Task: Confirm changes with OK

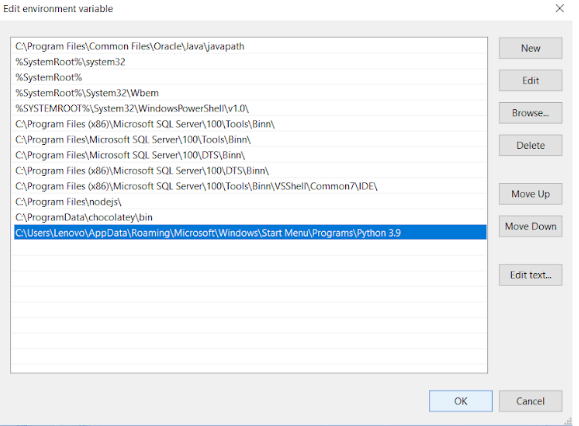Action: [x=460, y=401]
